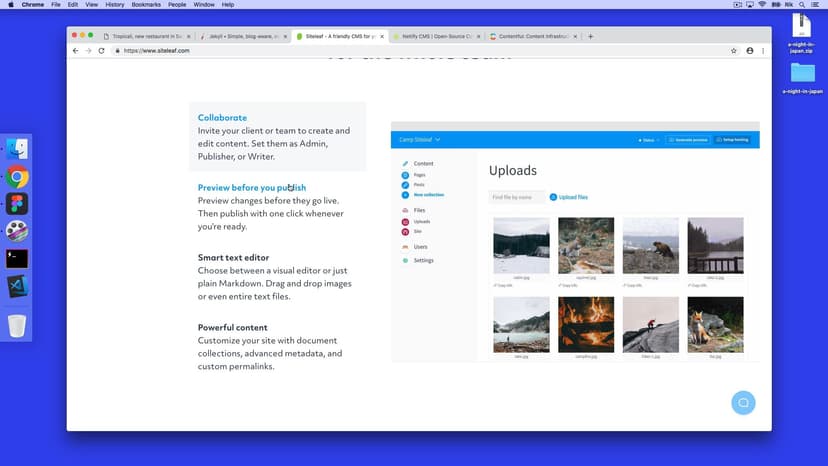Screen dimensions: 828x466
Task: Open the History menu
Action: coord(114,5)
